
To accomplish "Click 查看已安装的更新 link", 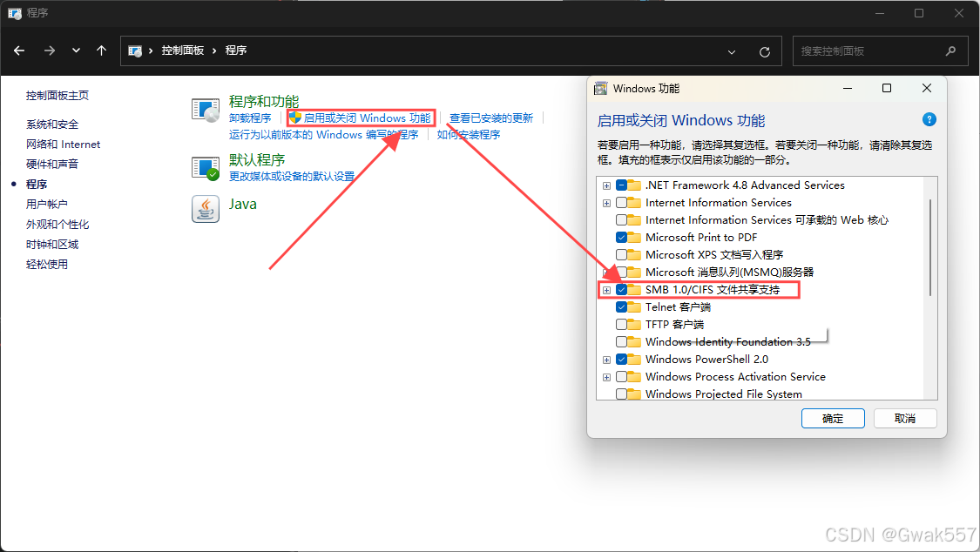I will [491, 118].
